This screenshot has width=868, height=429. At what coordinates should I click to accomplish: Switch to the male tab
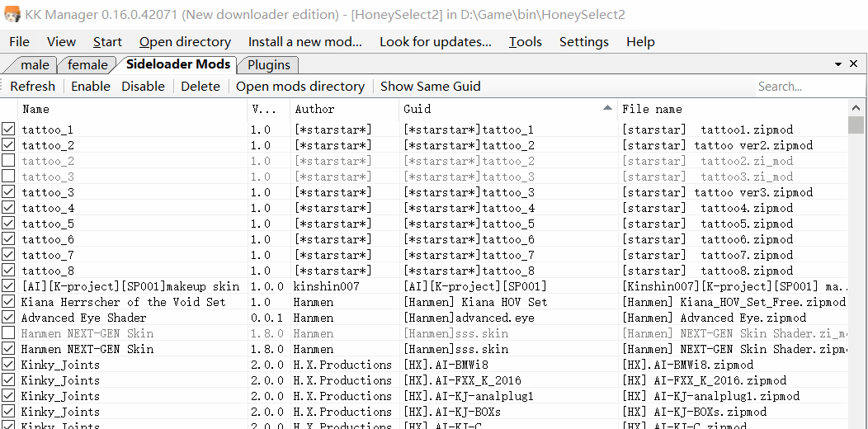(33, 65)
